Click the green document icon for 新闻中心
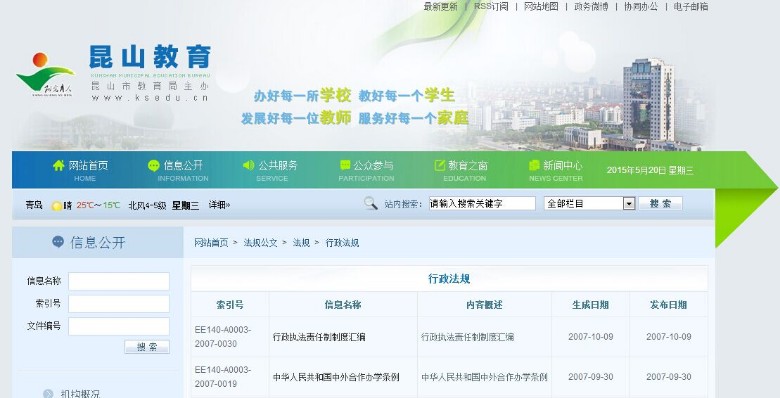This screenshot has width=780, height=398. point(534,165)
